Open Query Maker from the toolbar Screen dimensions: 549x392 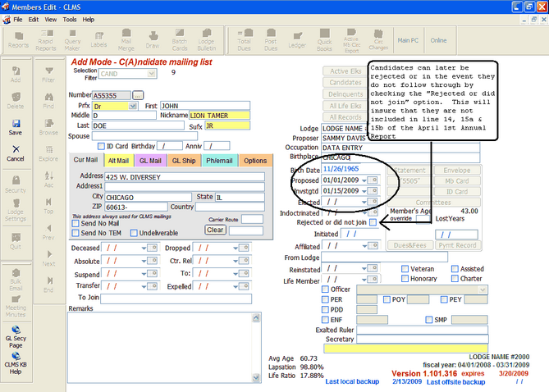click(72, 39)
